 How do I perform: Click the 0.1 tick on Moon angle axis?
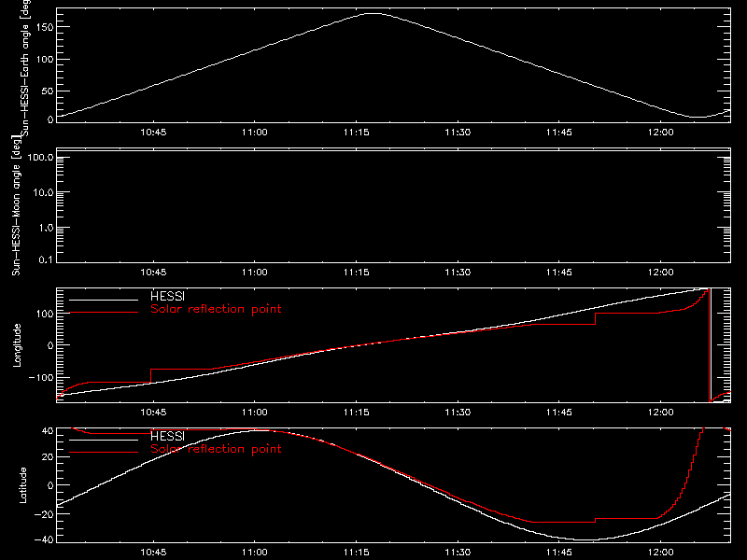pyautogui.click(x=46, y=259)
